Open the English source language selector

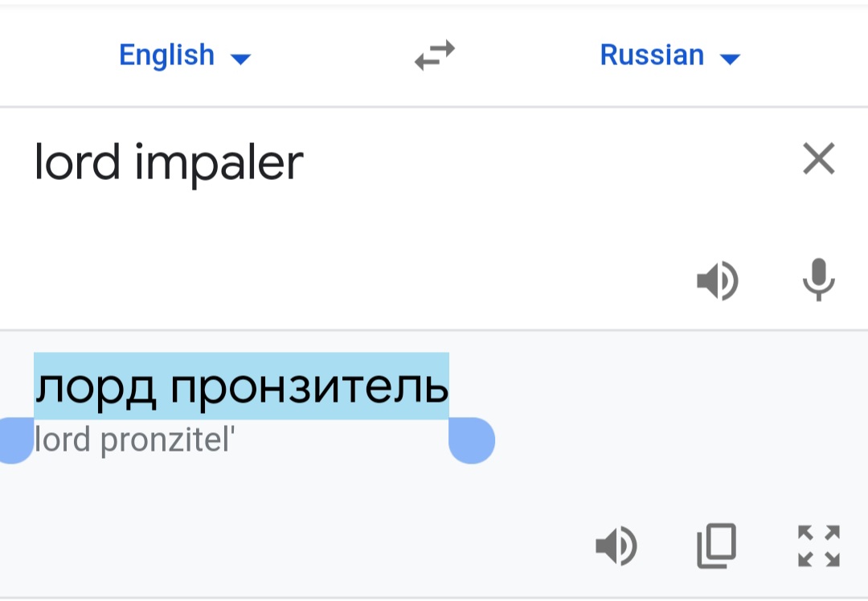(x=167, y=55)
